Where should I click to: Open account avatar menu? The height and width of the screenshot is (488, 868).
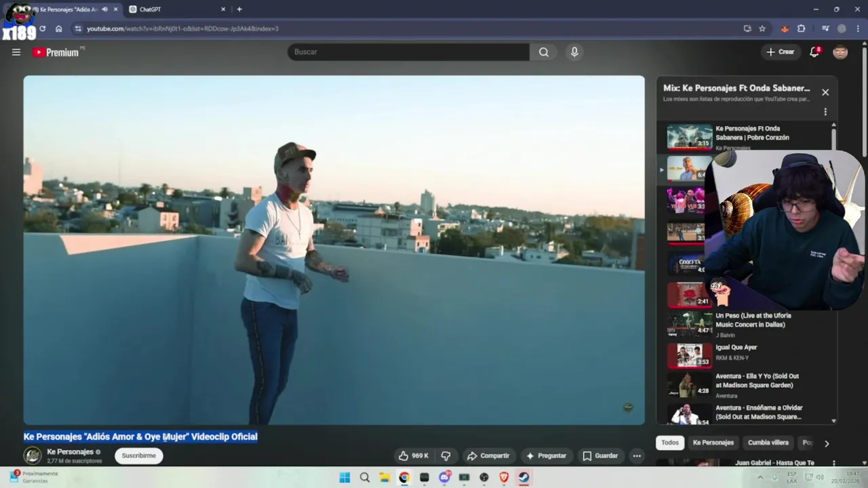coord(840,52)
